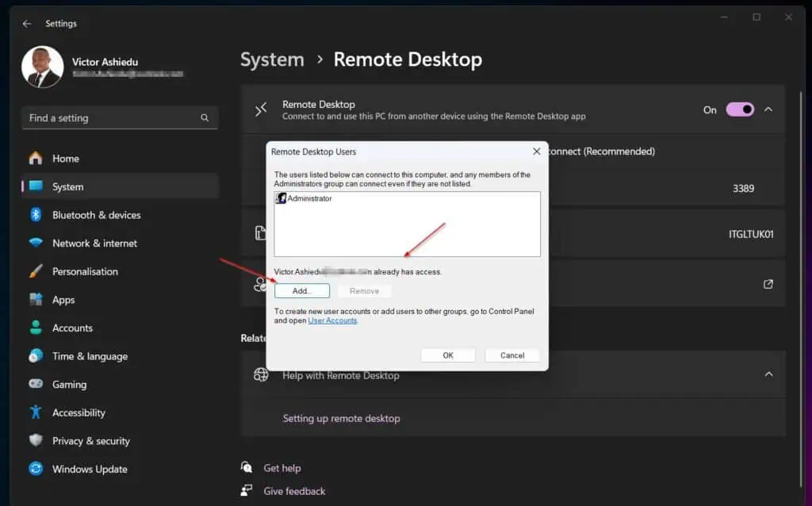Click the Privacy shield icon
Viewport: 812px width, 506px height.
(36, 440)
